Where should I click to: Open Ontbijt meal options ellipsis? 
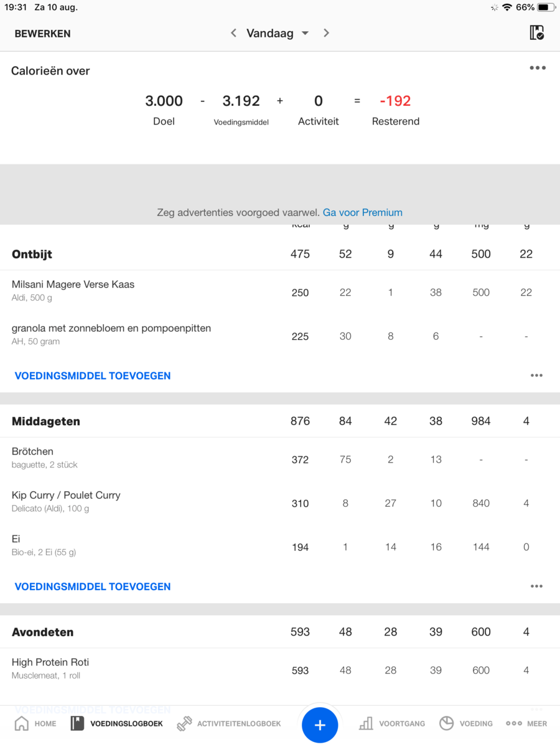[x=536, y=375]
